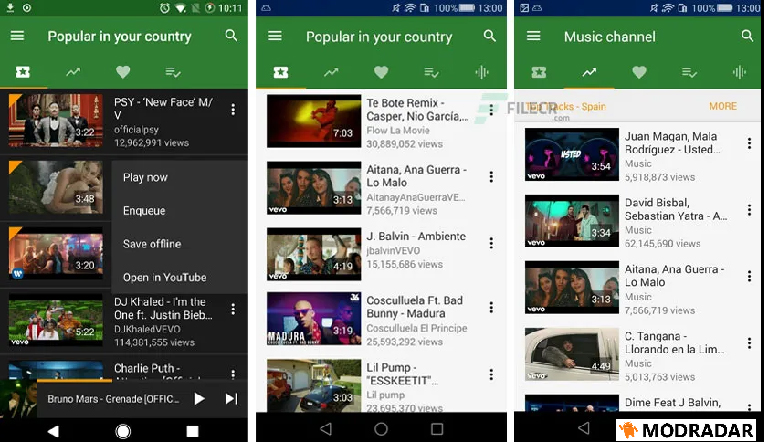Tap recent apps button on left phone
Image resolution: width=764 pixels, height=442 pixels.
click(192, 431)
